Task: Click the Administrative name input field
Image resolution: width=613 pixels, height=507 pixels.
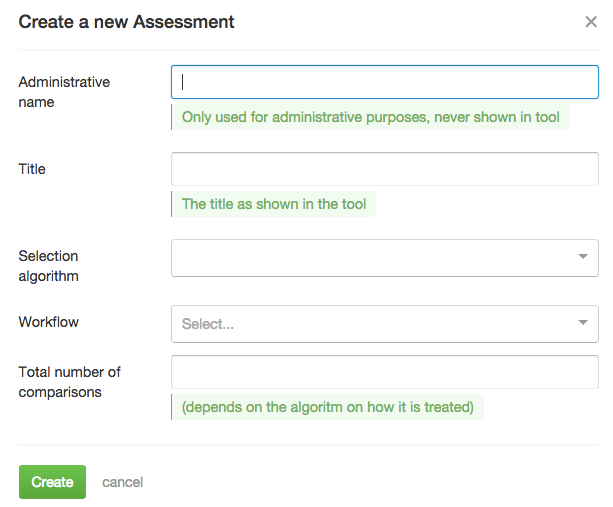Action: coord(385,82)
